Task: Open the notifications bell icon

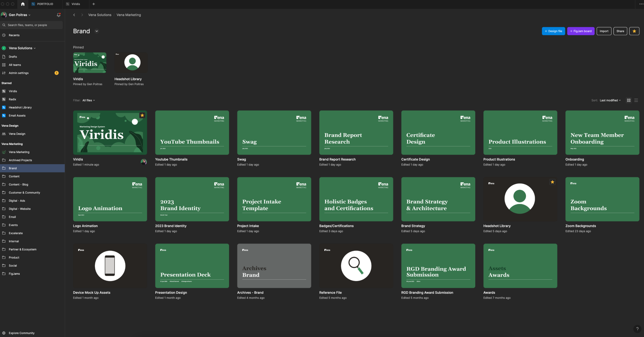Action: click(x=59, y=15)
